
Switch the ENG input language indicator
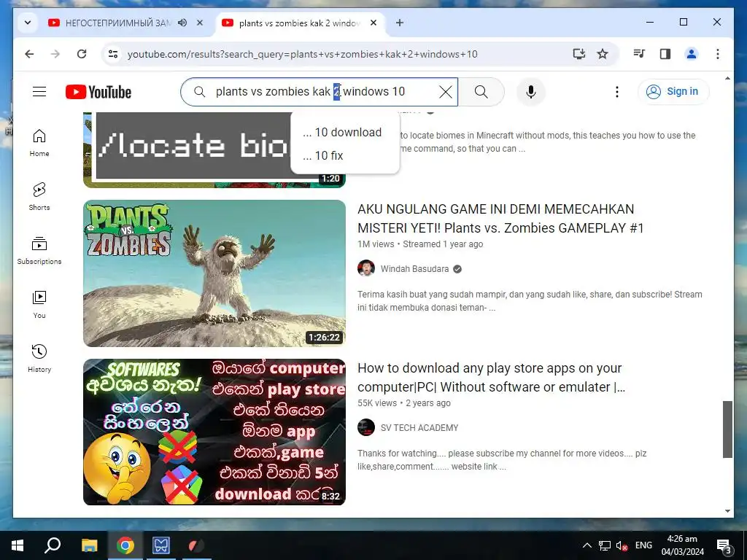[x=643, y=545]
